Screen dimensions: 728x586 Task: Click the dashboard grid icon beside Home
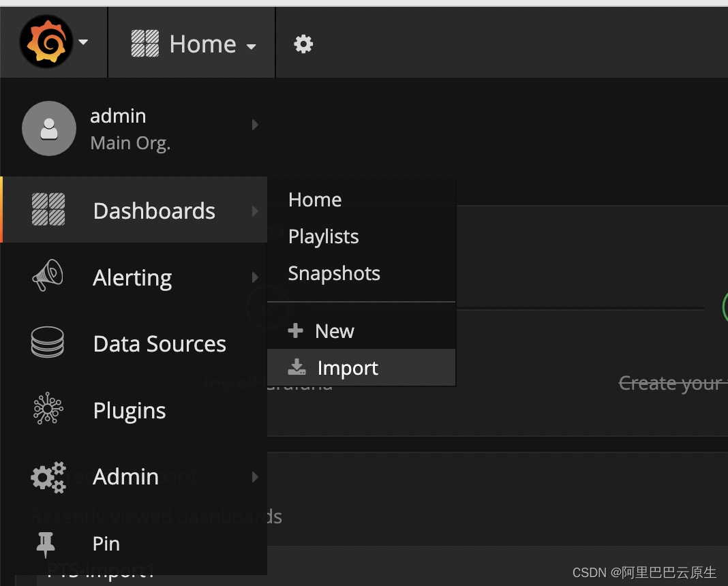point(145,44)
